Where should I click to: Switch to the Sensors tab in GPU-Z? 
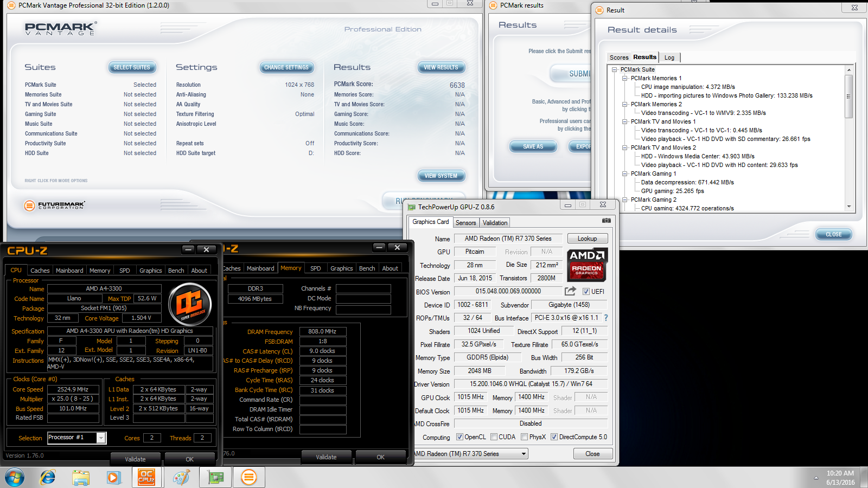pos(465,223)
